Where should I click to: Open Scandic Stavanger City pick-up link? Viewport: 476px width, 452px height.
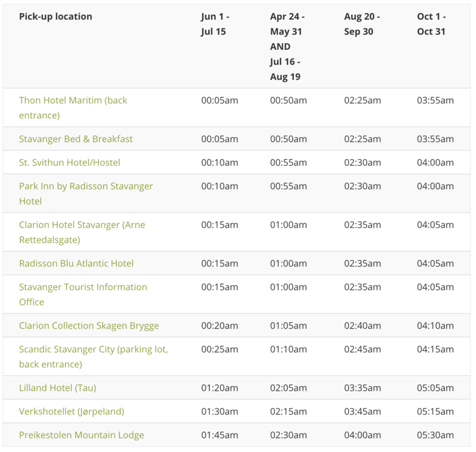coord(93,350)
